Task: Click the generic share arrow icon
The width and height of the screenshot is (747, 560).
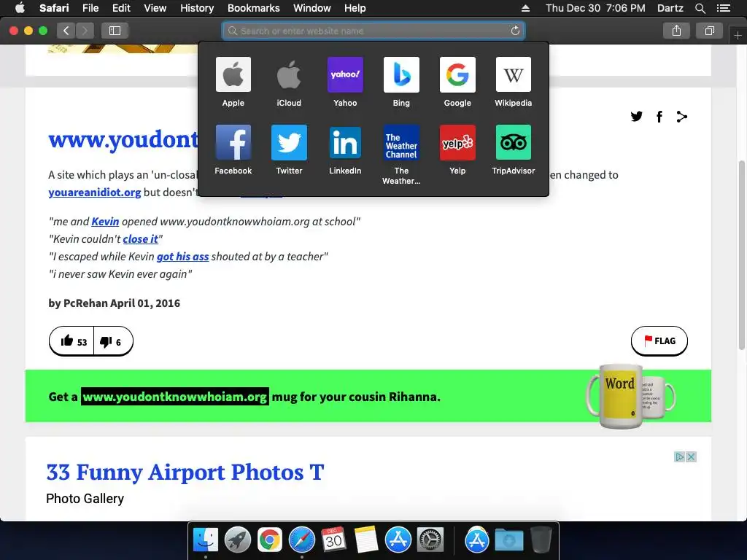Action: [682, 117]
